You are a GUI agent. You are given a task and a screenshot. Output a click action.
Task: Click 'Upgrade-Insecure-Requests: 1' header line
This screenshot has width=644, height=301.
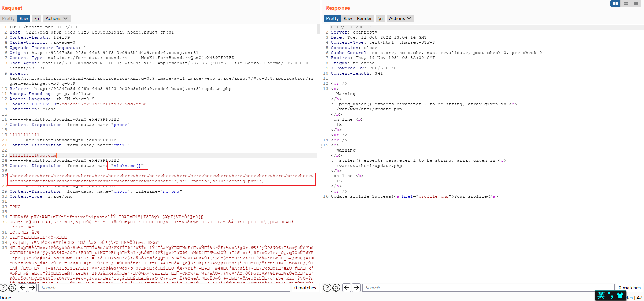[x=48, y=48]
